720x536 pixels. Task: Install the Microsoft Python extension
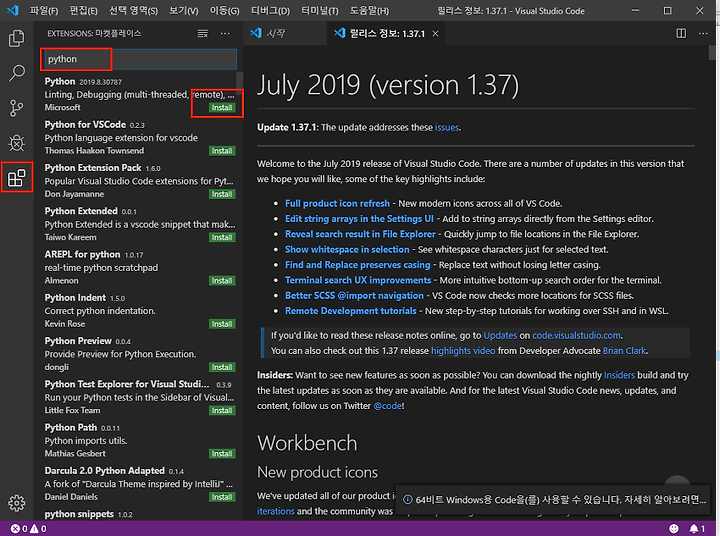(222, 107)
